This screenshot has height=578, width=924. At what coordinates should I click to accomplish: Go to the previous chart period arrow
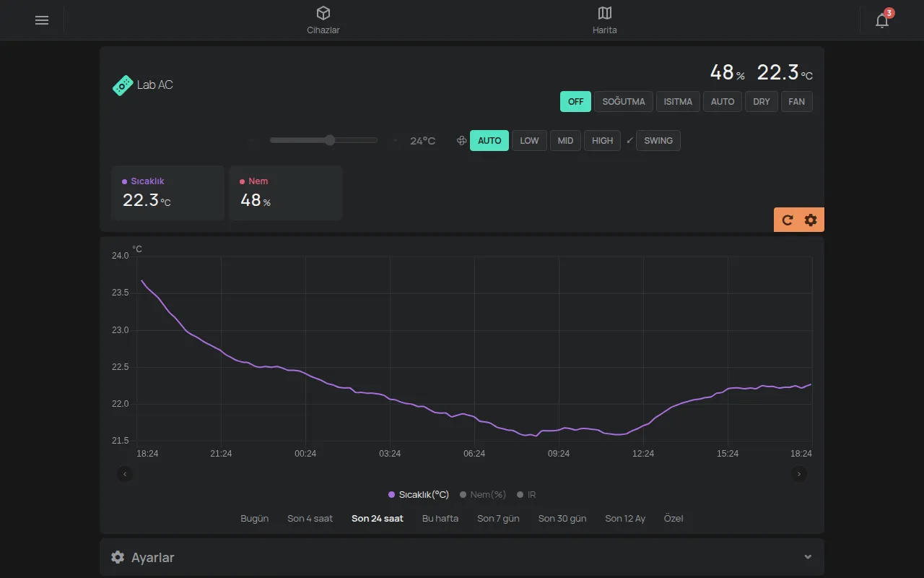(126, 474)
